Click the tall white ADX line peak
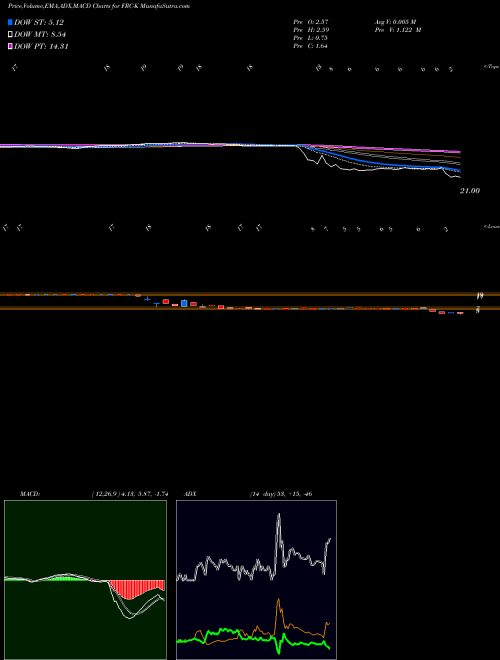Image resolution: width=500 pixels, height=660 pixels. pos(278,516)
